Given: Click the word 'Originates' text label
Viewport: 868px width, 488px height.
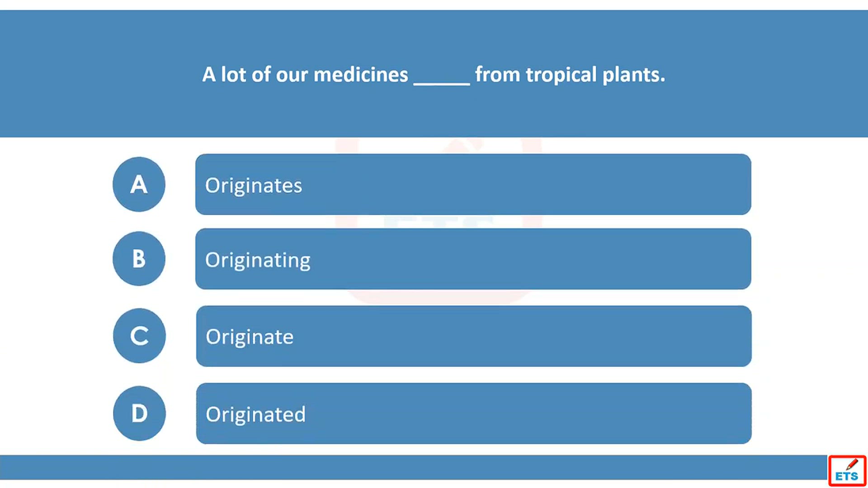Looking at the screenshot, I should tap(254, 186).
